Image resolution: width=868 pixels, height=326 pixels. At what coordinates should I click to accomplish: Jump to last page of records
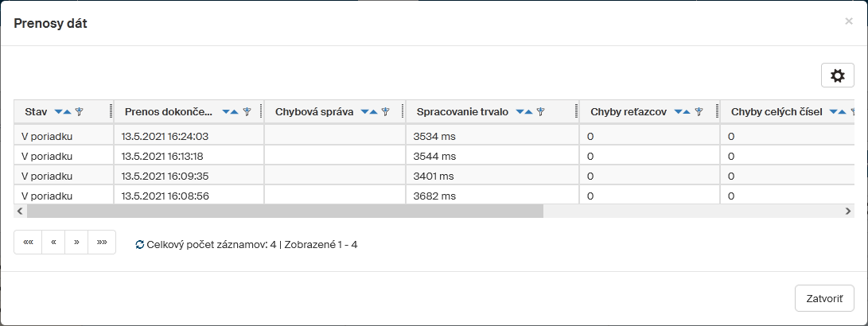tap(102, 242)
